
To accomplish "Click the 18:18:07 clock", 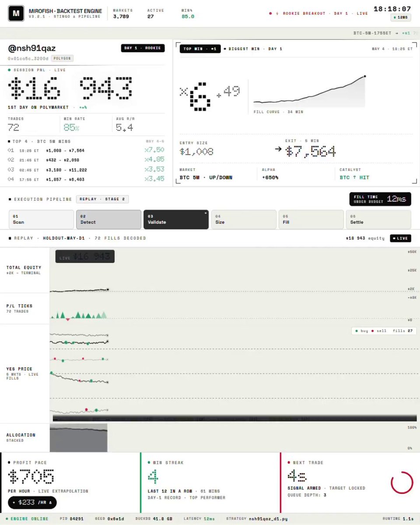I will tap(392, 8).
